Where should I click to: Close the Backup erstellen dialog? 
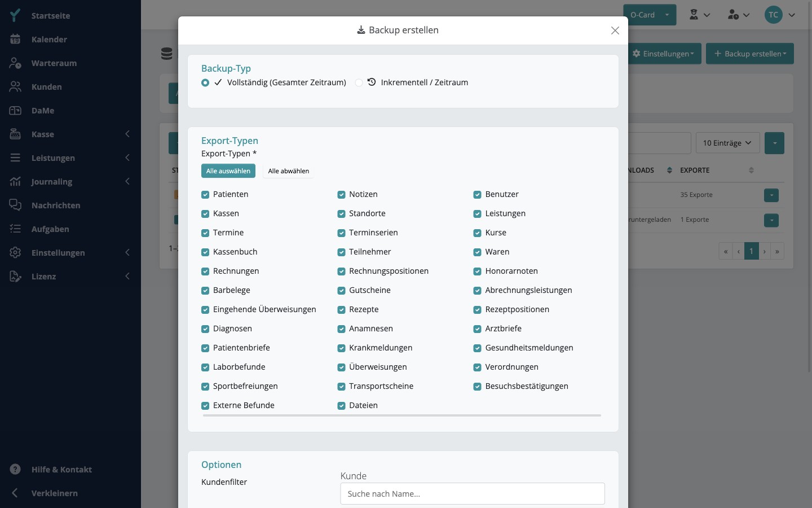click(615, 30)
